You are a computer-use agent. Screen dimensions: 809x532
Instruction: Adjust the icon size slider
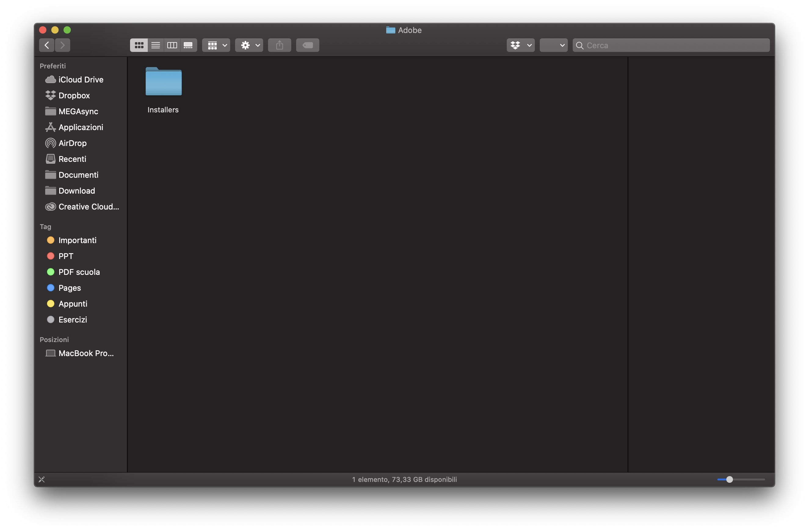[729, 479]
